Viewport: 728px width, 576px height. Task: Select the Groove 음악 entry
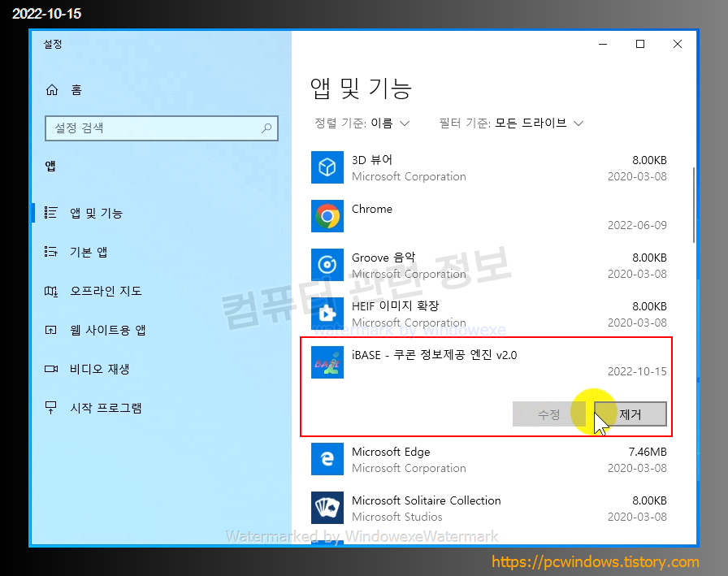pyautogui.click(x=489, y=266)
